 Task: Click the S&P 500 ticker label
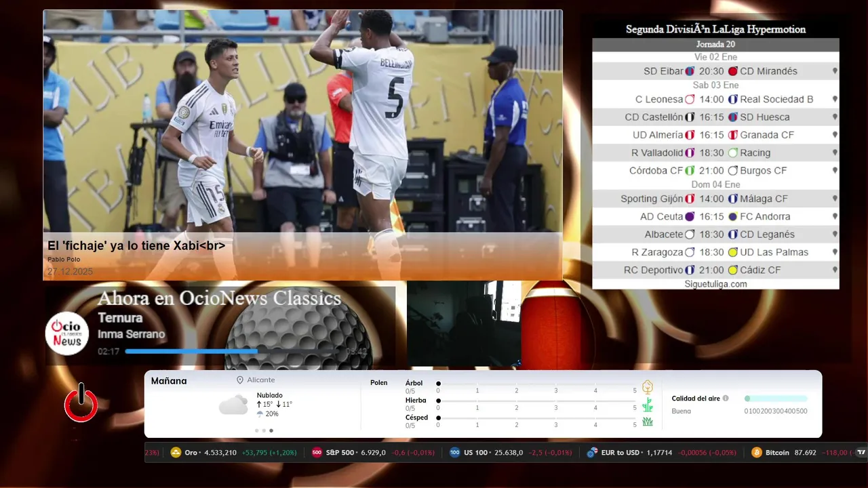coord(340,453)
